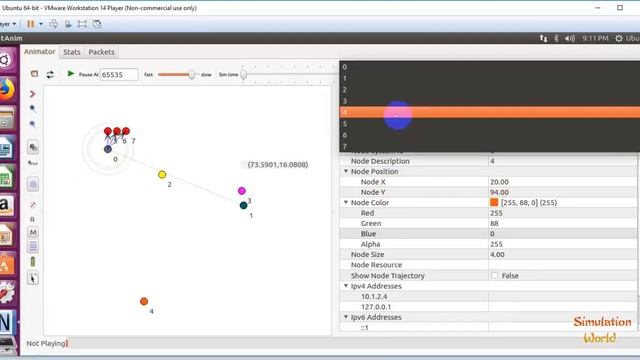The height and width of the screenshot is (360, 640).
Task: Open LibreOffice Writer from the dock
Action: pos(7,148)
